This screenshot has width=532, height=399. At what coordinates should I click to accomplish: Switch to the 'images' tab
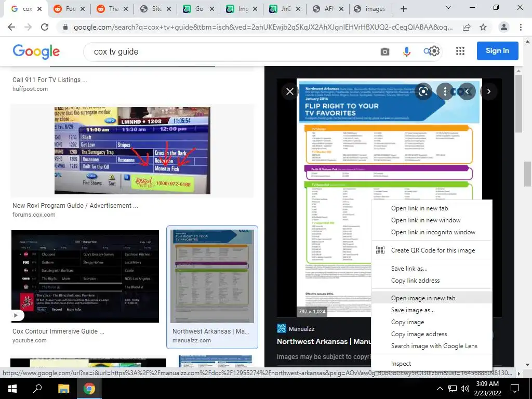pyautogui.click(x=371, y=9)
